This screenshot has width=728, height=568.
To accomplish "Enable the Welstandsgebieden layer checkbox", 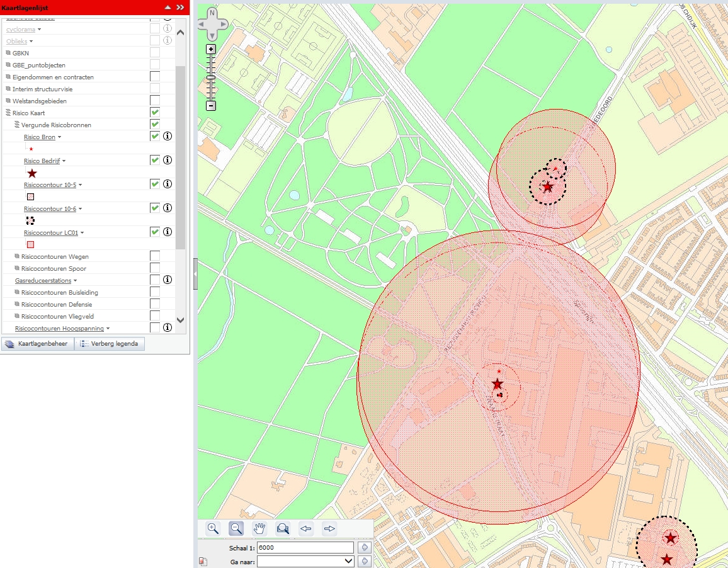I will point(155,100).
